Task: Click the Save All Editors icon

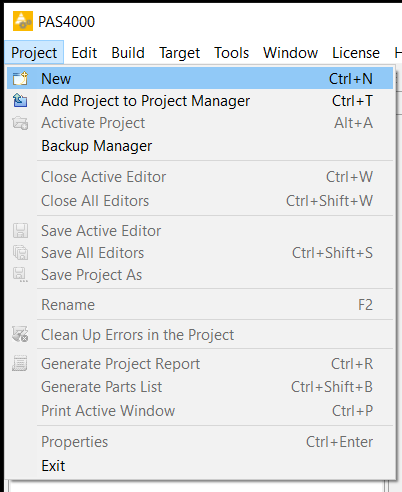Action: click(x=20, y=253)
